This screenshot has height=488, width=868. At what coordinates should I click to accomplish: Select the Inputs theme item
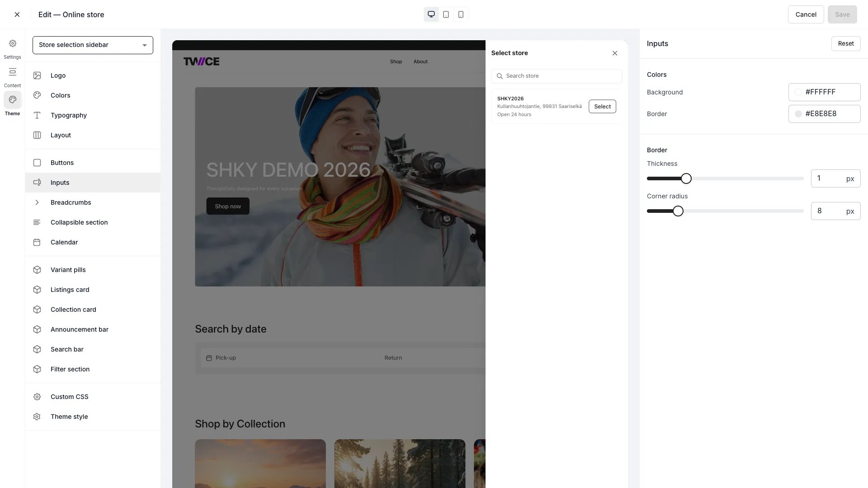(x=93, y=183)
